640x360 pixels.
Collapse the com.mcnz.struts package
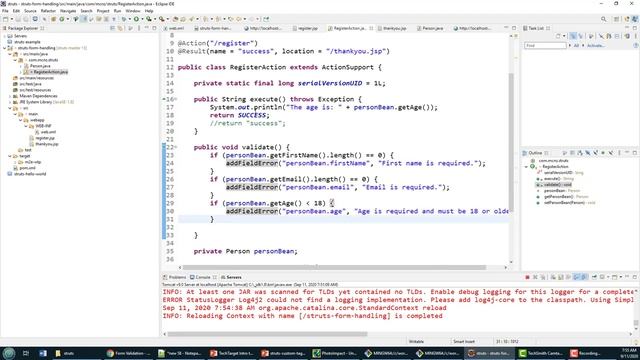click(15, 60)
